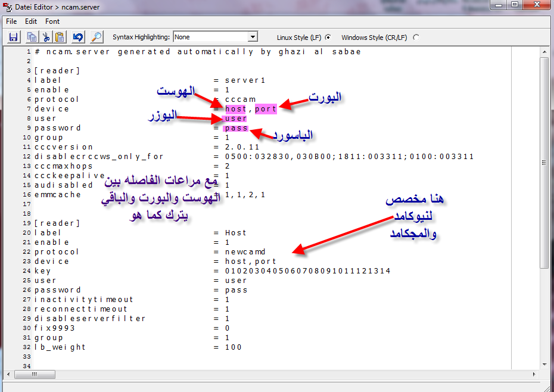554x392 pixels.
Task: Click the 'cccmaxhops' key name
Action: tap(64, 166)
